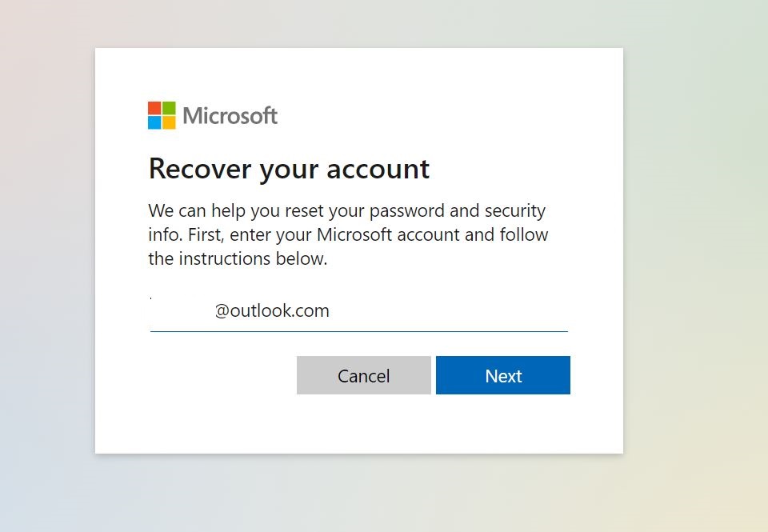
Task: Click the blue Next button
Action: [503, 375]
